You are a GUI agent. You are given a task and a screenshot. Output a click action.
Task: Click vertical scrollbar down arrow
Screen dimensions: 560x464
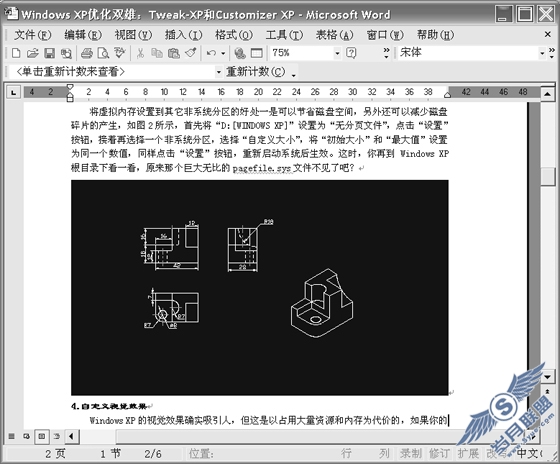(x=548, y=376)
